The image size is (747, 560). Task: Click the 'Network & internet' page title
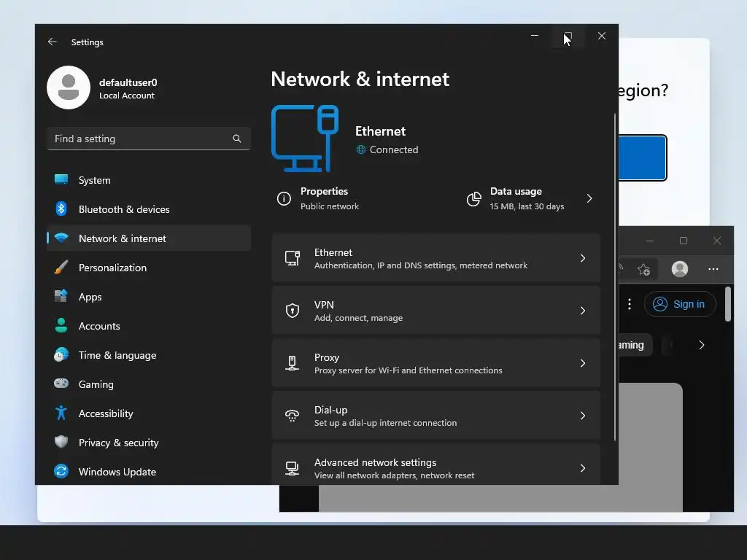pos(360,79)
